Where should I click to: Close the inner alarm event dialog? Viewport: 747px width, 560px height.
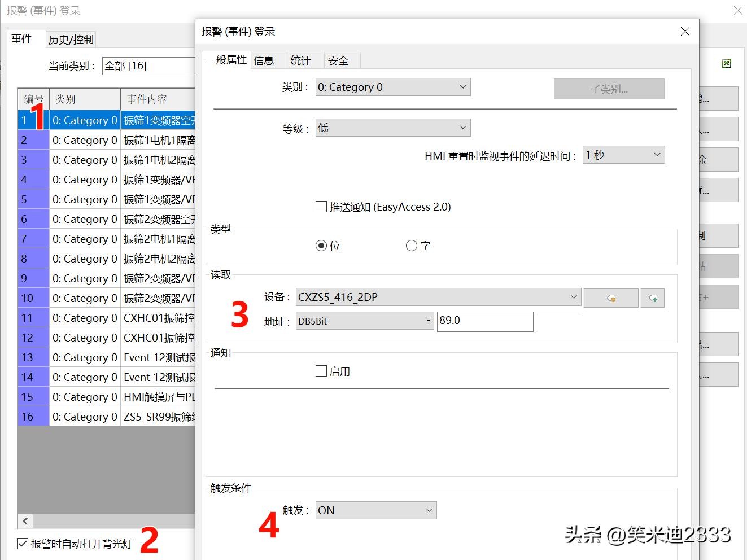click(685, 32)
